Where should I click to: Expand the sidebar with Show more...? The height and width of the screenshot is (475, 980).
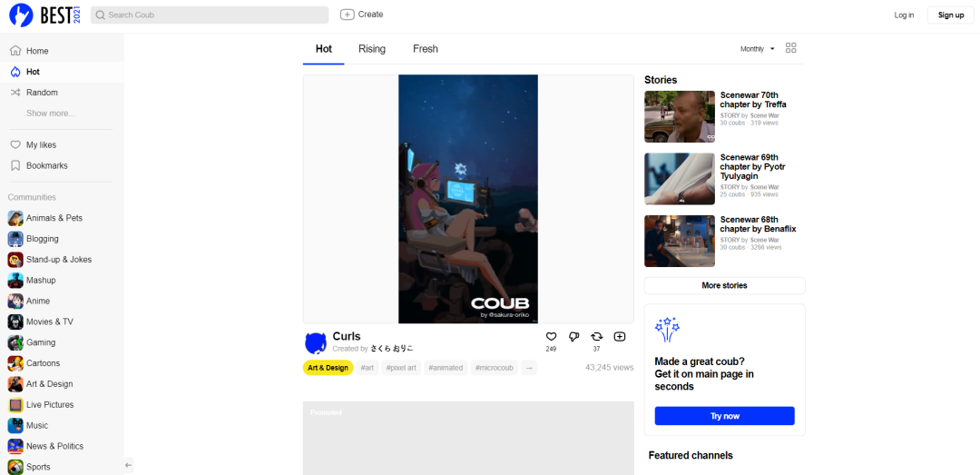click(x=51, y=114)
